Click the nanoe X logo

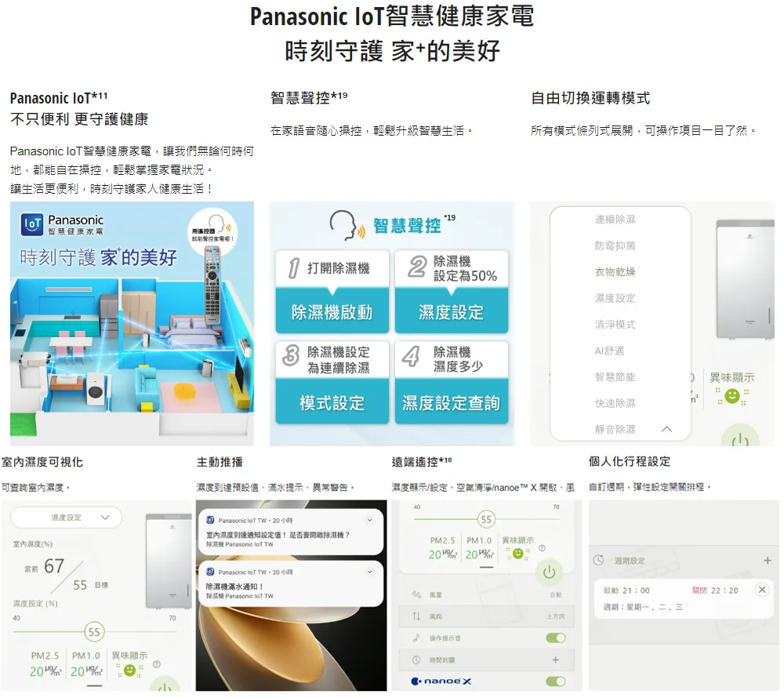441,681
